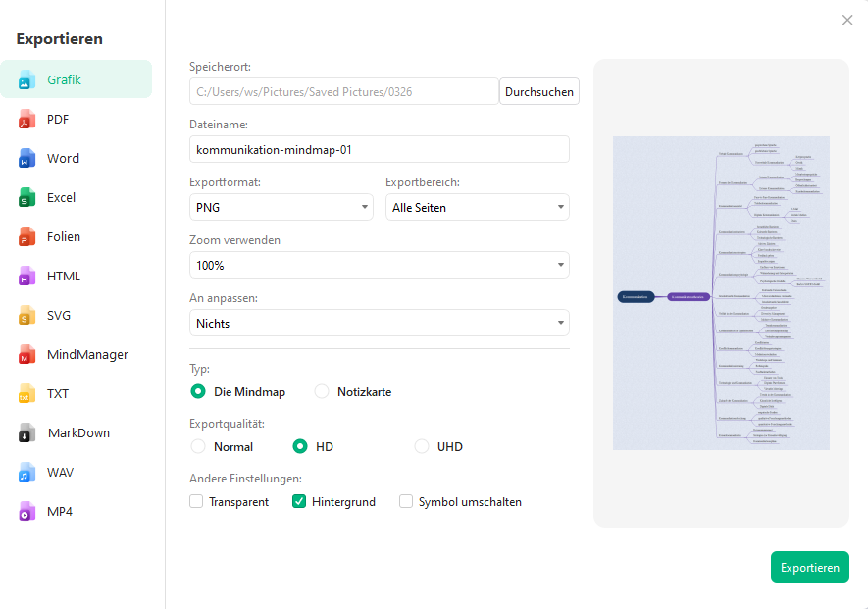
Task: Expand the Exportbereich Alle Seiten dropdown
Action: [x=477, y=207]
